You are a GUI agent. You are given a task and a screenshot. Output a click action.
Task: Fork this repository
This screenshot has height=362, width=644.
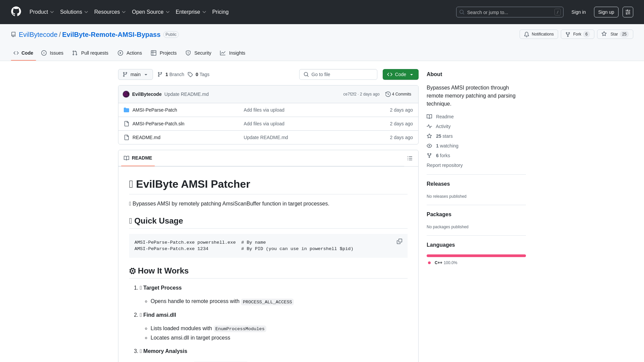point(577,34)
